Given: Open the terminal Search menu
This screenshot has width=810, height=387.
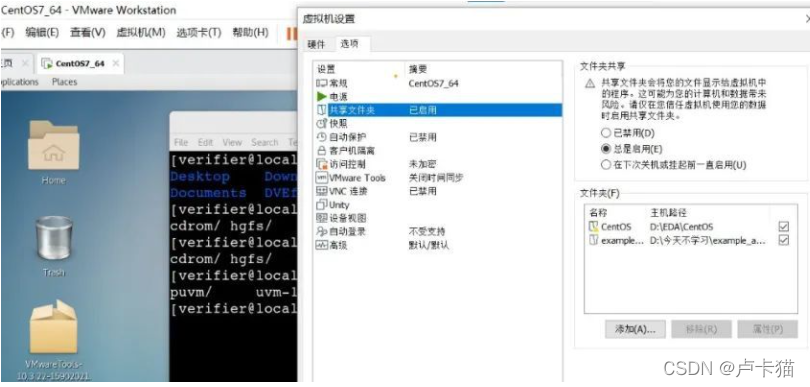Looking at the screenshot, I should click(264, 142).
